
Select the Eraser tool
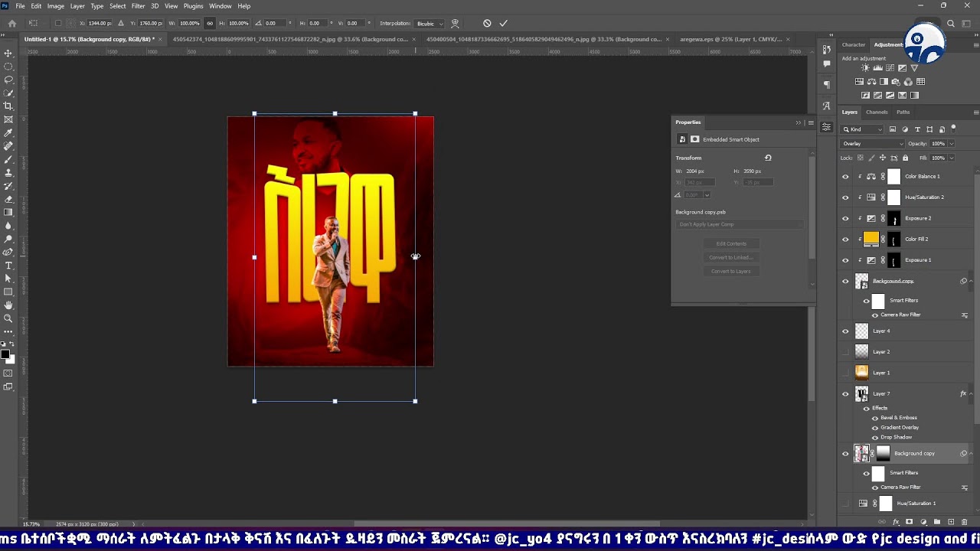tap(8, 199)
